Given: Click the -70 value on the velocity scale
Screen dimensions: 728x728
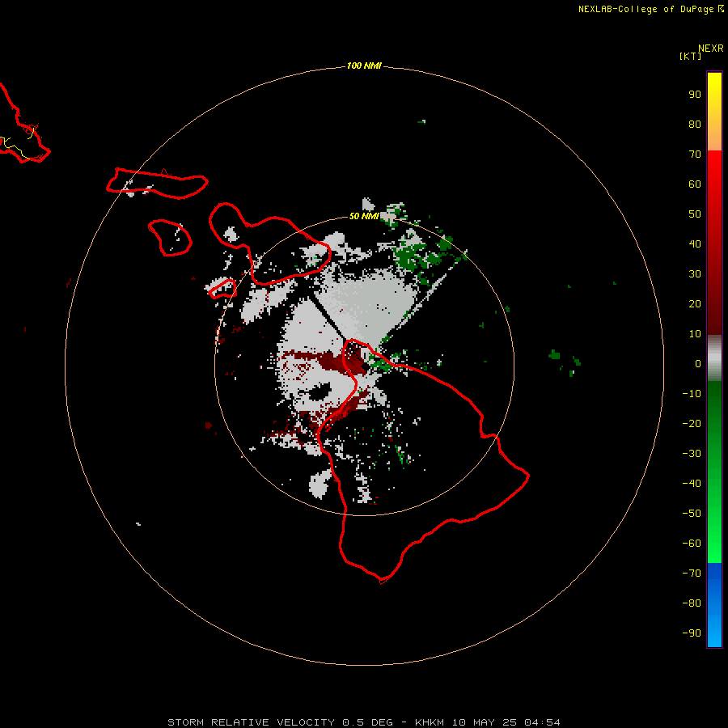Looking at the screenshot, I should (692, 574).
